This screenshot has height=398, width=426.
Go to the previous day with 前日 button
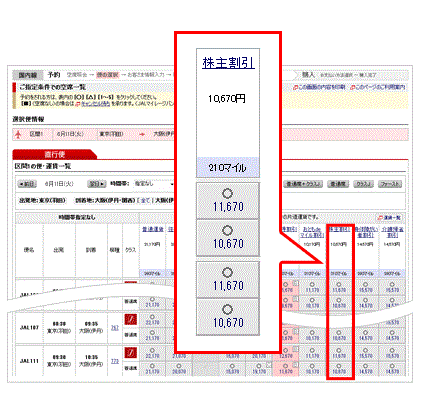pos(27,184)
